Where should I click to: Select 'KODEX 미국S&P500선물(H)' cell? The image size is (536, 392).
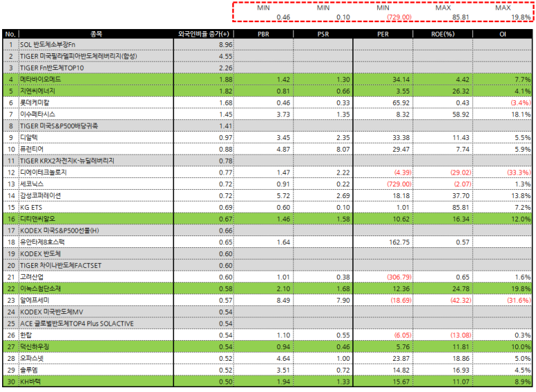pos(96,231)
